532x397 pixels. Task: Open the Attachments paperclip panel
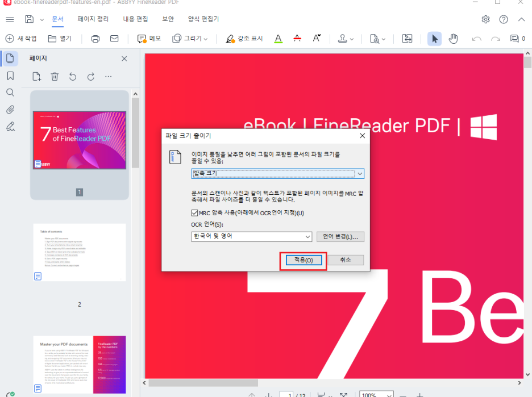pos(10,110)
